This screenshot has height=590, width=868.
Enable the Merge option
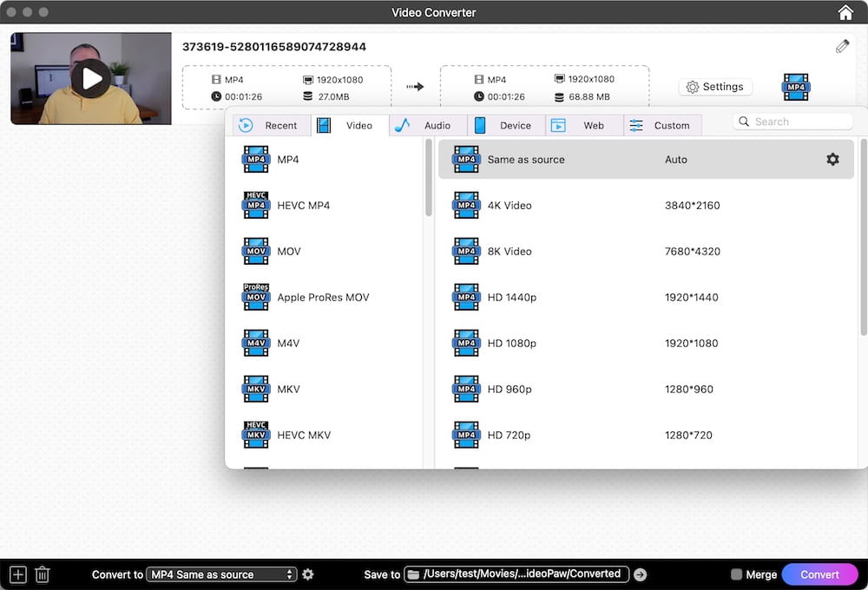740,574
